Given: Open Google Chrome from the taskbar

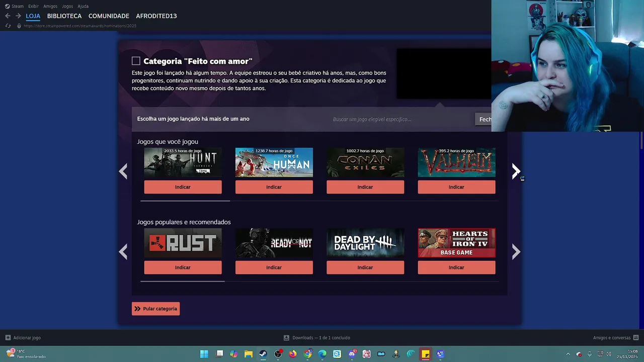Looking at the screenshot, I should click(x=307, y=354).
